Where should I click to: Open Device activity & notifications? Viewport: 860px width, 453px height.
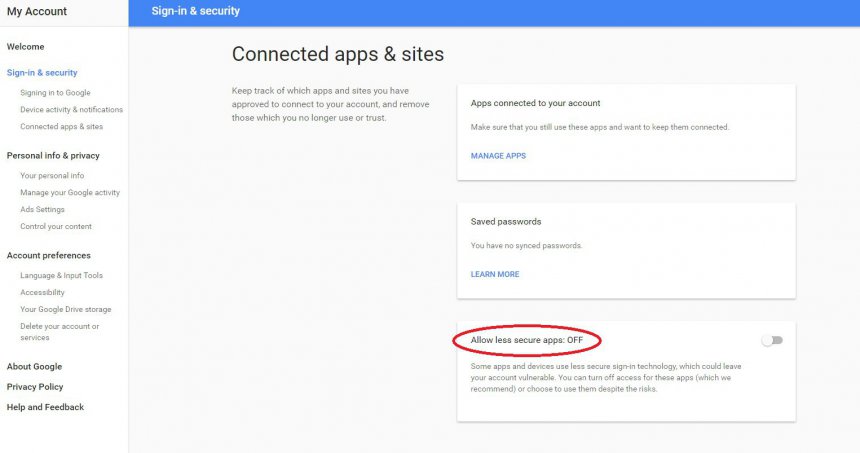pyautogui.click(x=71, y=110)
